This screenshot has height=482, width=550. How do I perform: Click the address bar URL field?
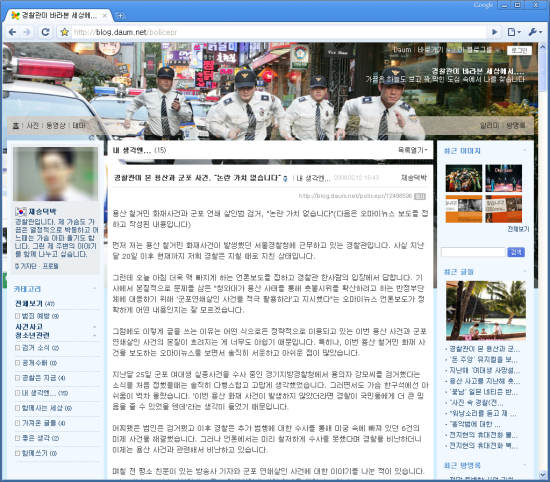[279, 32]
